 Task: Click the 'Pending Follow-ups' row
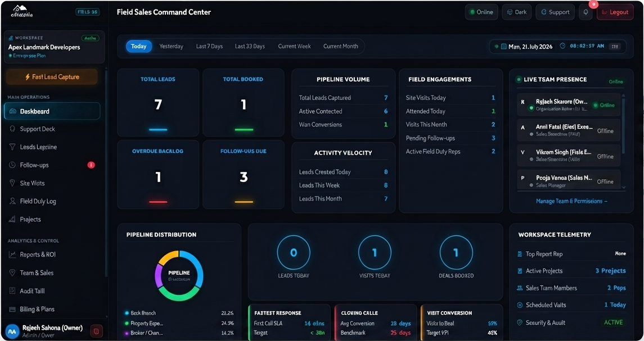[451, 138]
